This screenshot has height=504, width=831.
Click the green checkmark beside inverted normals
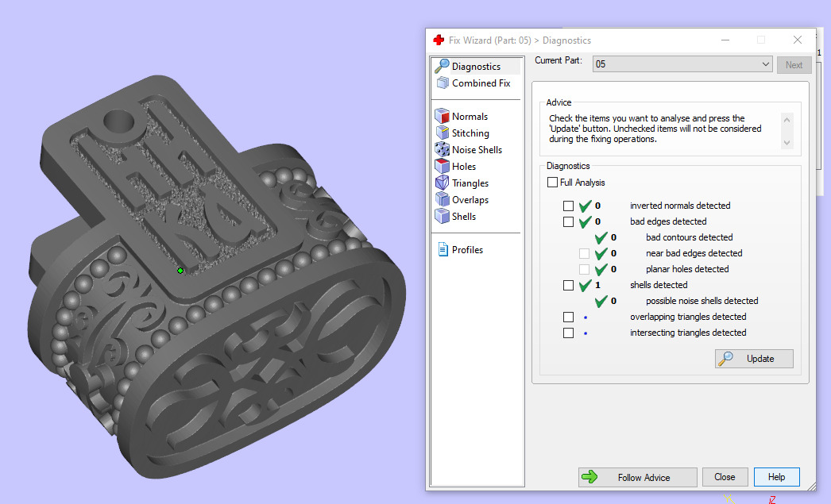585,206
